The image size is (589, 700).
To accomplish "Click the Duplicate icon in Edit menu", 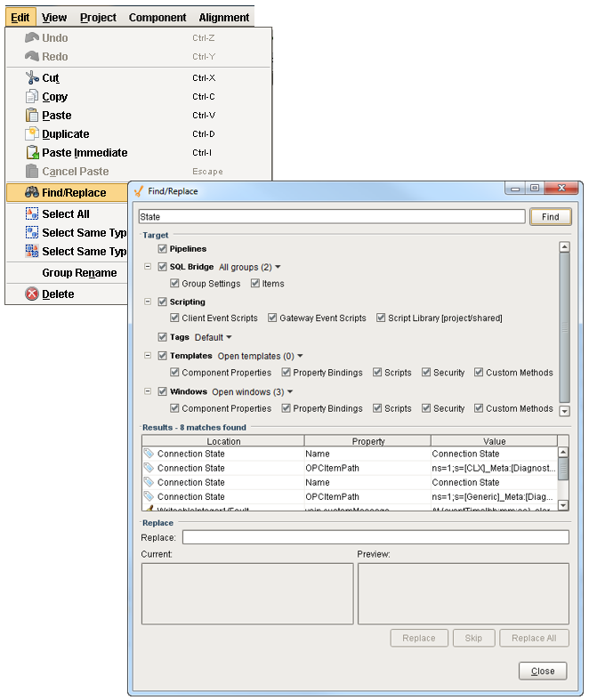I will tap(32, 134).
